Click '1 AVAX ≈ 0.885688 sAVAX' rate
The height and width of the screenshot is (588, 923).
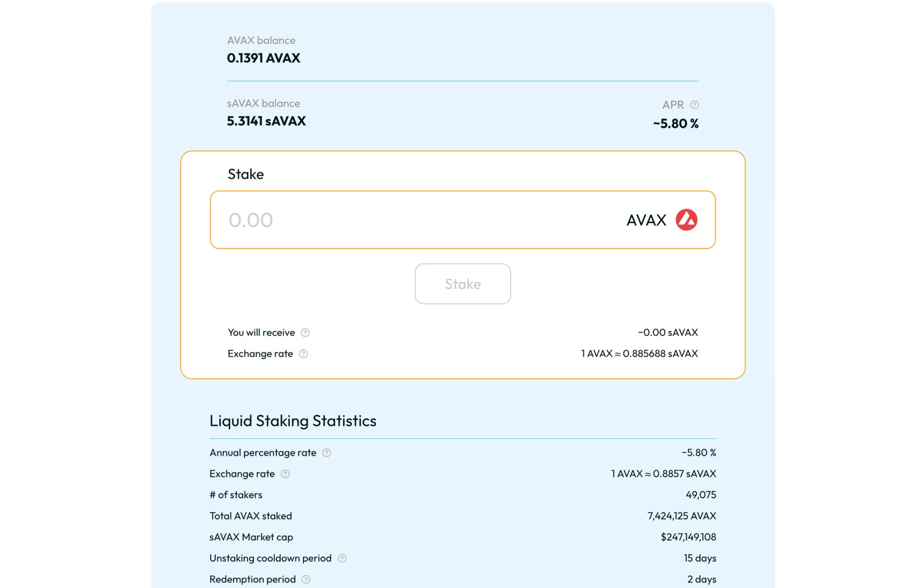coord(639,353)
